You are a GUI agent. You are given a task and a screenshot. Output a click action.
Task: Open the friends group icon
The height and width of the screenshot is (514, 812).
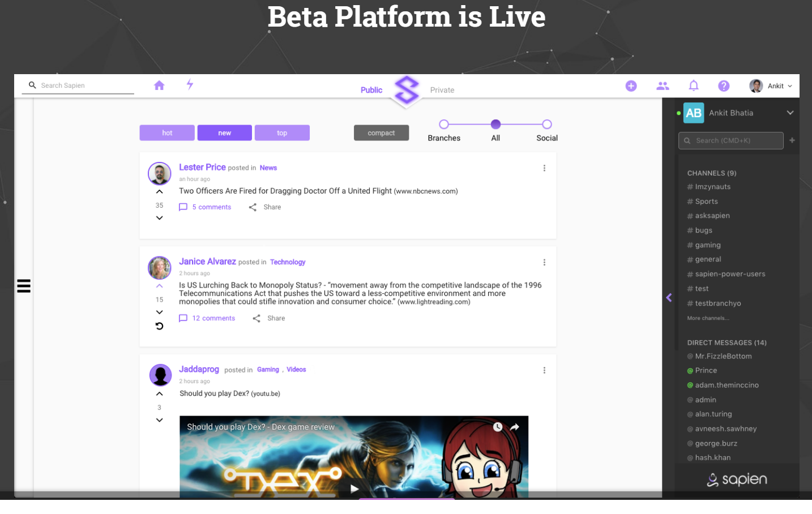point(663,85)
